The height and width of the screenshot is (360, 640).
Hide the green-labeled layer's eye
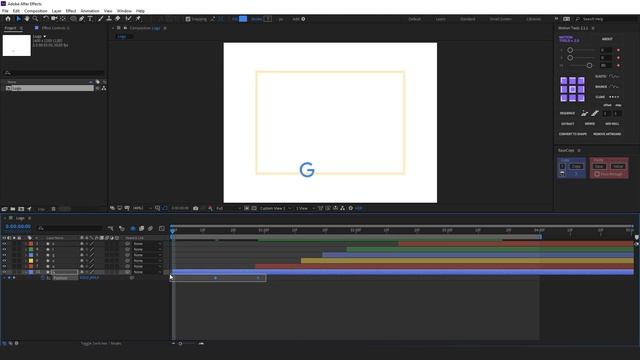(x=4, y=249)
